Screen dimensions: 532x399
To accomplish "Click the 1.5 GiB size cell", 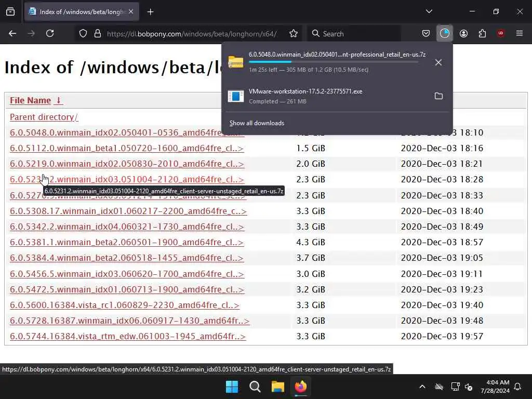I will (311, 148).
